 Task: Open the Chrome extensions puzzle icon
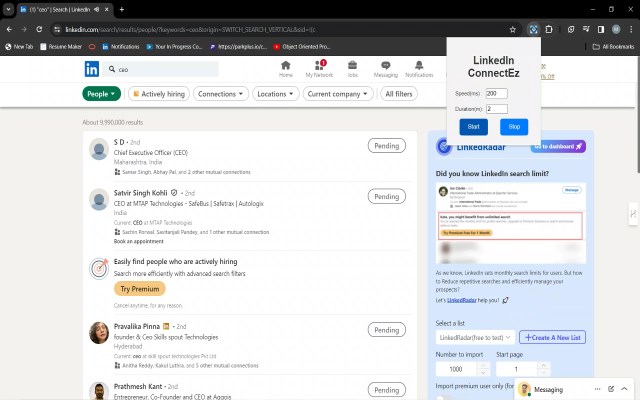(x=549, y=29)
